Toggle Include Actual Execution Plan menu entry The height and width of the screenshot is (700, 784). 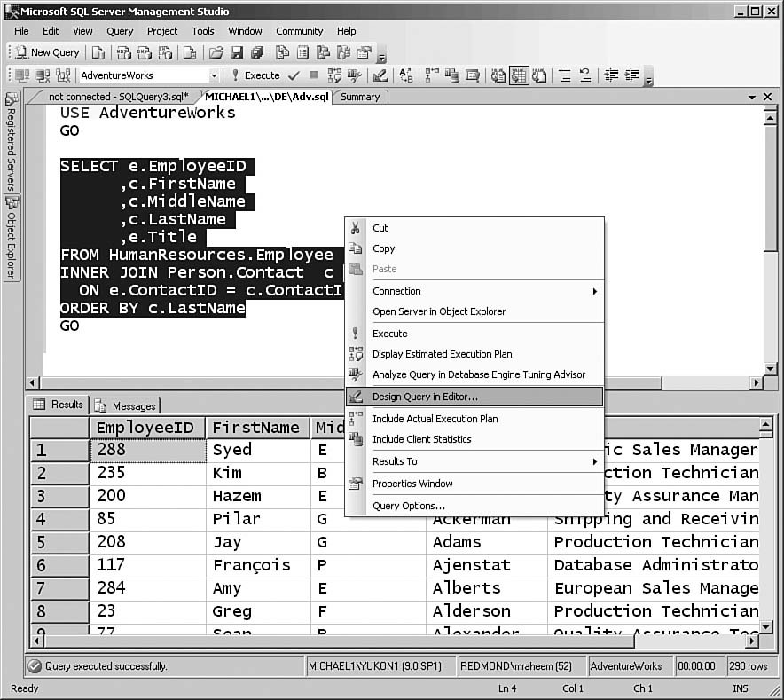(x=474, y=419)
